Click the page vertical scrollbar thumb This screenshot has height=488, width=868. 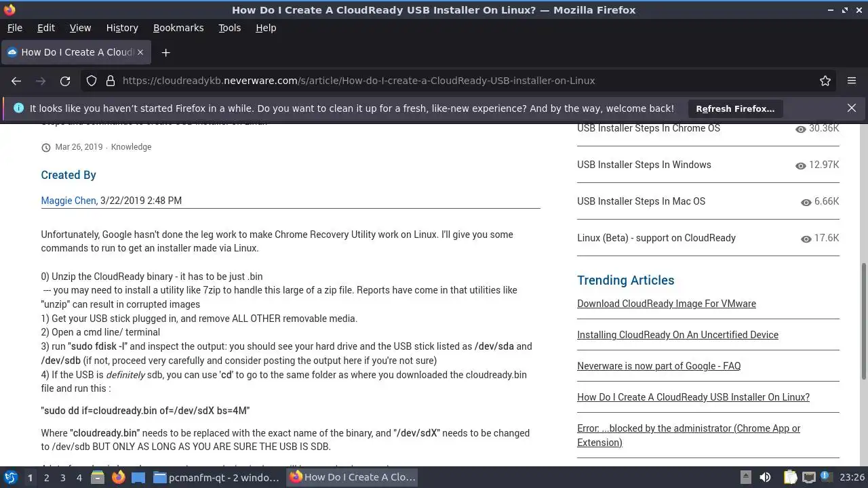[863, 322]
